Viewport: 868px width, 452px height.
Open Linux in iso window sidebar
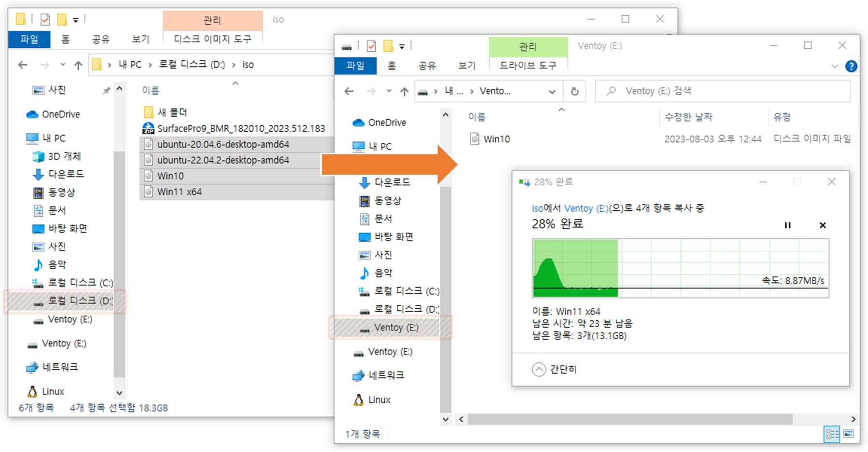pos(45,391)
